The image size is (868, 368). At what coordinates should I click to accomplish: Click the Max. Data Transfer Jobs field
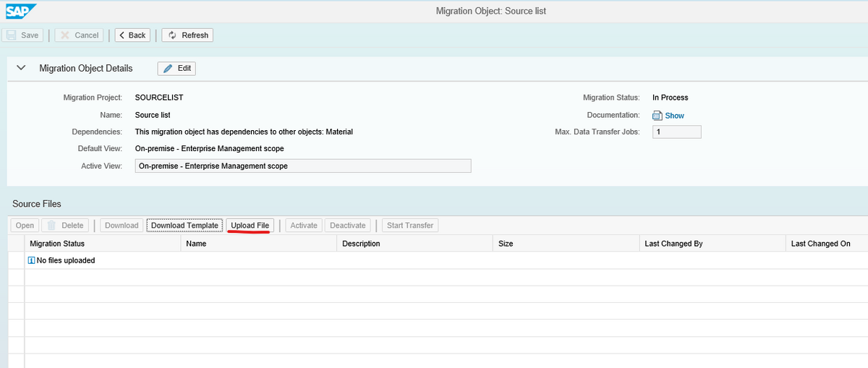coord(677,132)
